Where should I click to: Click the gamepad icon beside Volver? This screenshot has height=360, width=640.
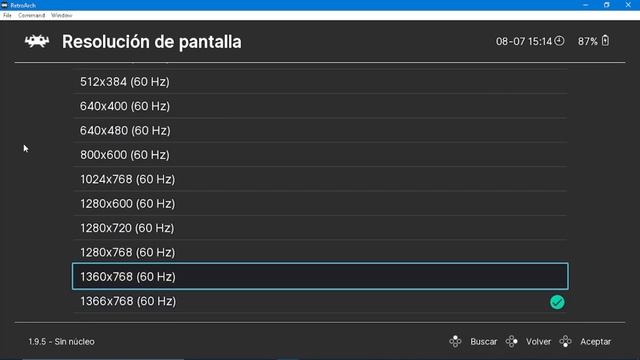pyautogui.click(x=511, y=341)
